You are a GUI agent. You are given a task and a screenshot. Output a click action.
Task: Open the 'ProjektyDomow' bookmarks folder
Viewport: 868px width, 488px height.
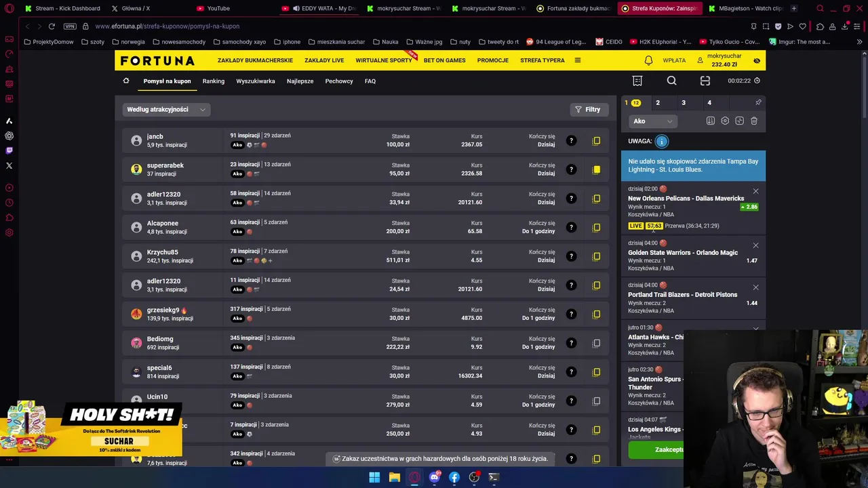tap(48, 42)
